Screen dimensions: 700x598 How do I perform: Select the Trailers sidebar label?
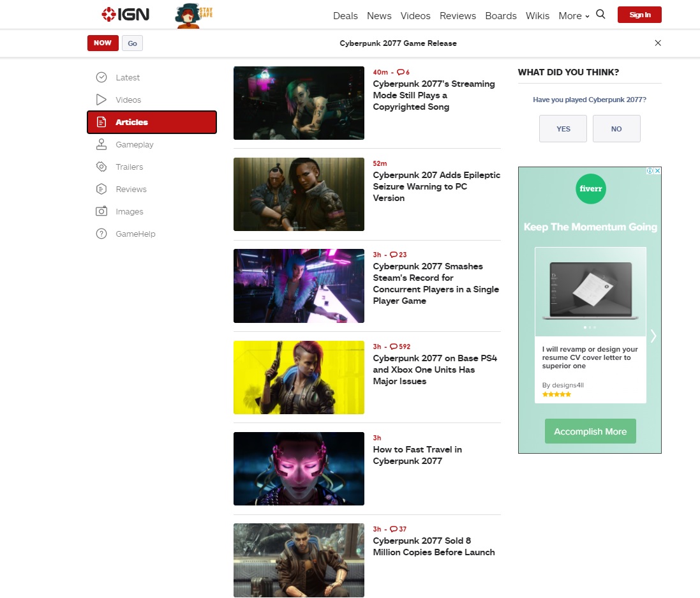point(130,167)
